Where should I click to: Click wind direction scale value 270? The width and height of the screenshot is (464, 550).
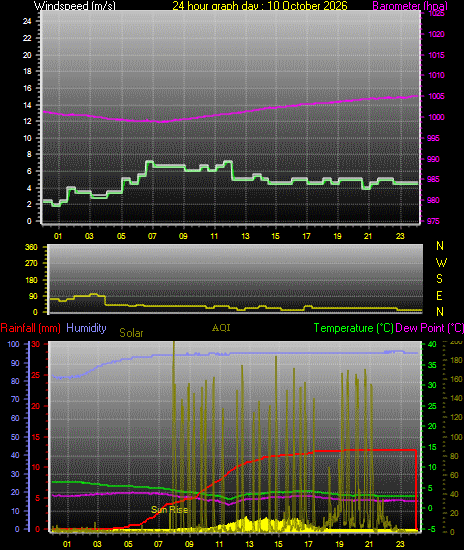pyautogui.click(x=31, y=263)
